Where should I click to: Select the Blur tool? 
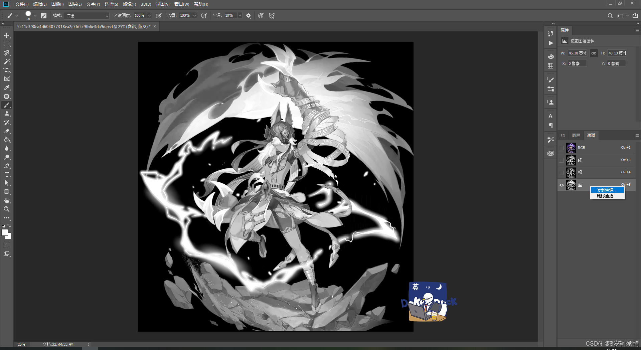point(7,148)
